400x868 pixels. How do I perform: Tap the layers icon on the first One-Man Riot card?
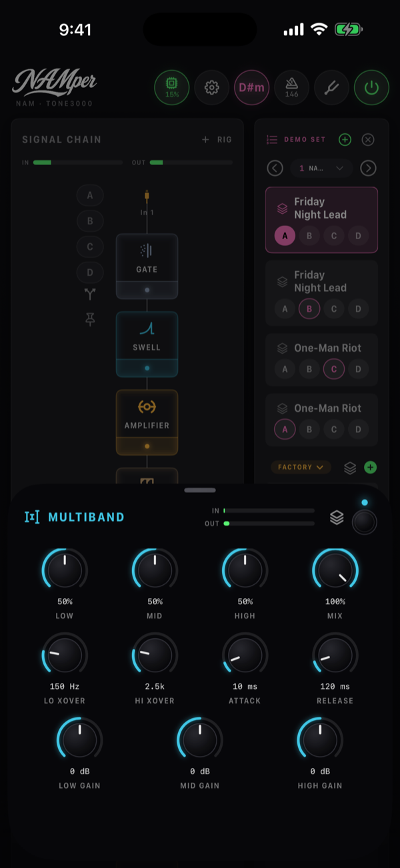[283, 348]
